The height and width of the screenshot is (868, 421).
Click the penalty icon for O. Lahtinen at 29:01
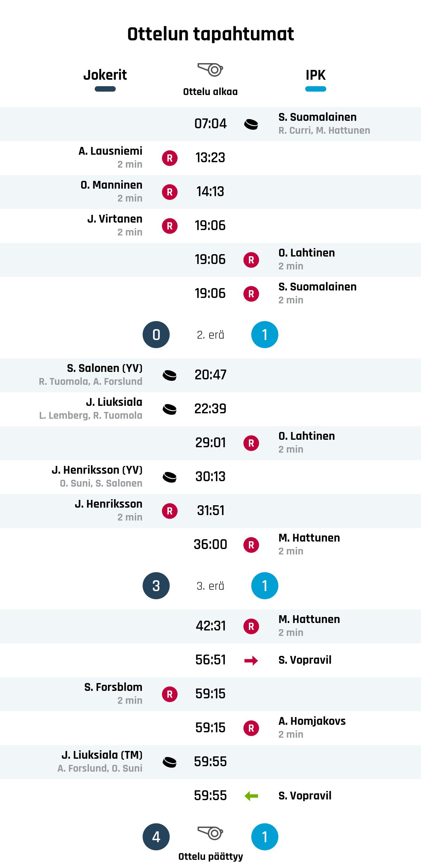[x=251, y=443]
